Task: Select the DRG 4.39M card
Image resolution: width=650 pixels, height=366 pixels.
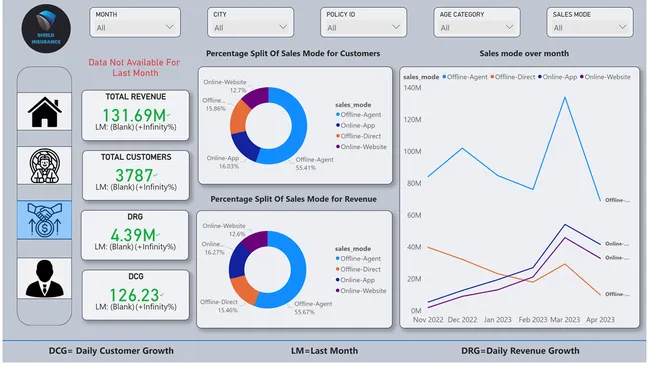Action: [135, 235]
